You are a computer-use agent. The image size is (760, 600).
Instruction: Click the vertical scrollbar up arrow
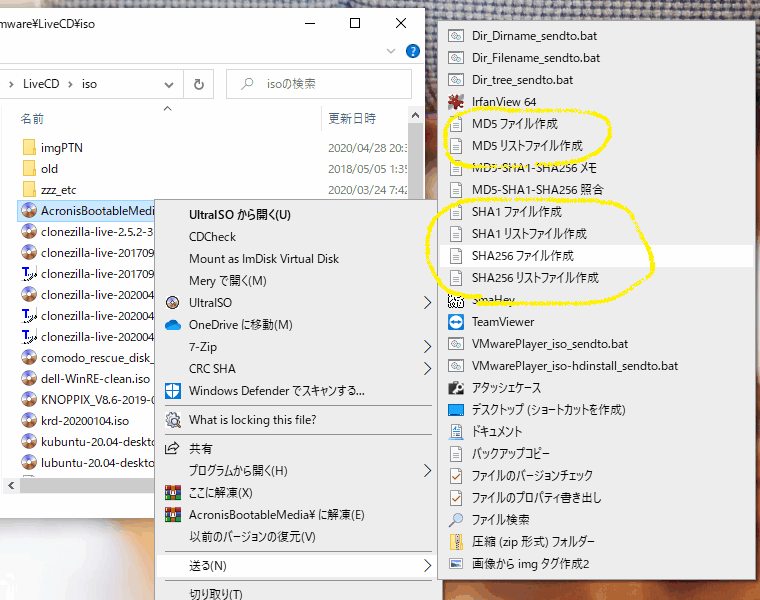tap(415, 115)
